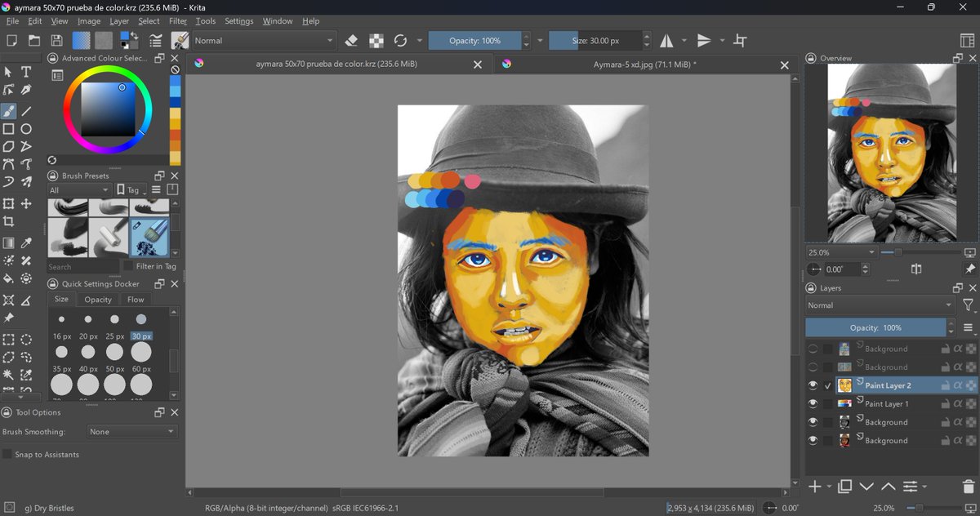The width and height of the screenshot is (980, 516).
Task: Duplicate the current layer
Action: point(844,487)
